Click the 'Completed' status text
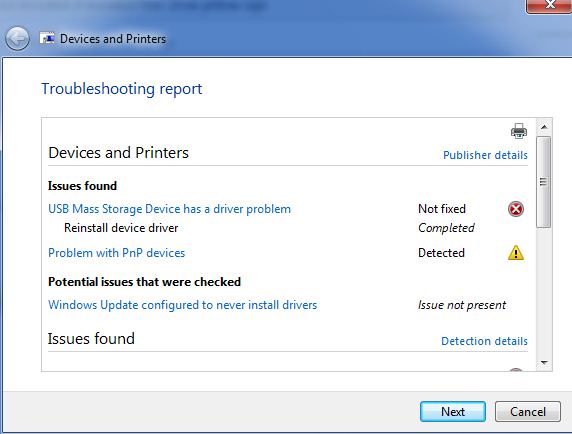This screenshot has height=434, width=572. 446,228
